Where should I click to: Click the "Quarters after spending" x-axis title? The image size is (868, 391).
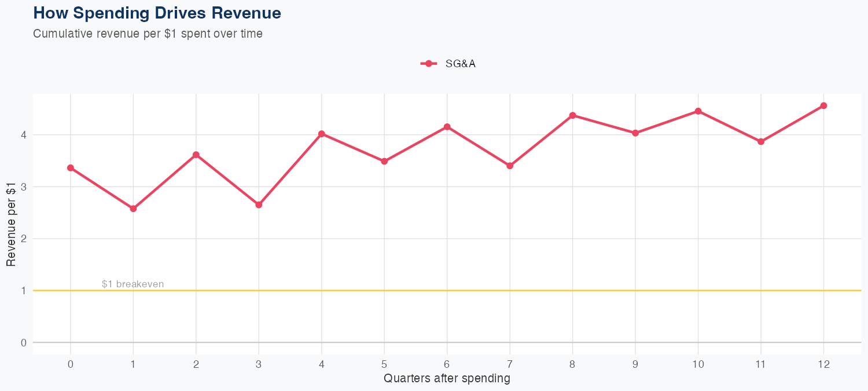coord(447,379)
